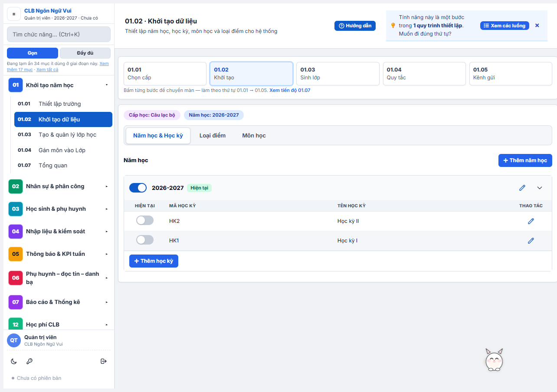
Task: Click the Thêm năm học button
Action: coord(525,160)
